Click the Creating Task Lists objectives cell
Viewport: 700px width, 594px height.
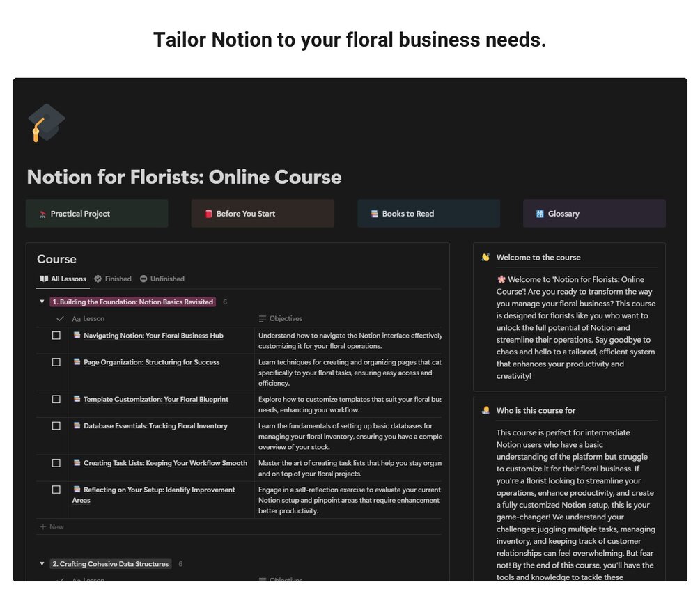point(348,469)
